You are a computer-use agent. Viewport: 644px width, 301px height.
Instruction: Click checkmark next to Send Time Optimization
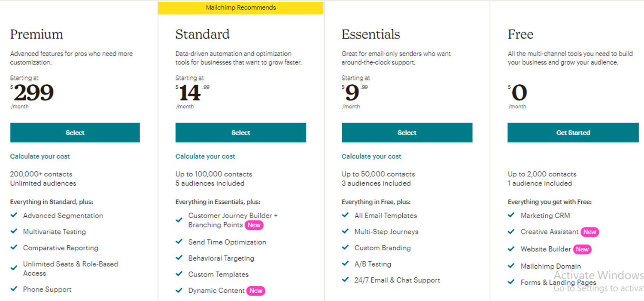[x=179, y=242]
